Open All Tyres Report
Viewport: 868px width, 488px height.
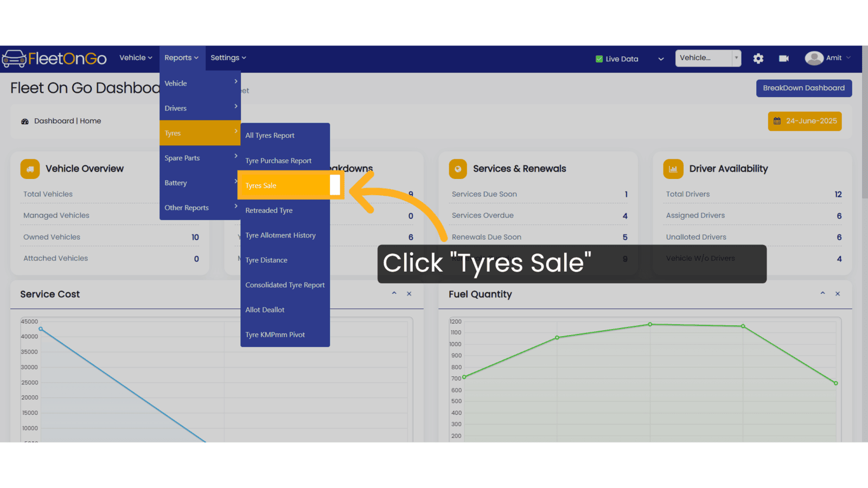pos(285,136)
